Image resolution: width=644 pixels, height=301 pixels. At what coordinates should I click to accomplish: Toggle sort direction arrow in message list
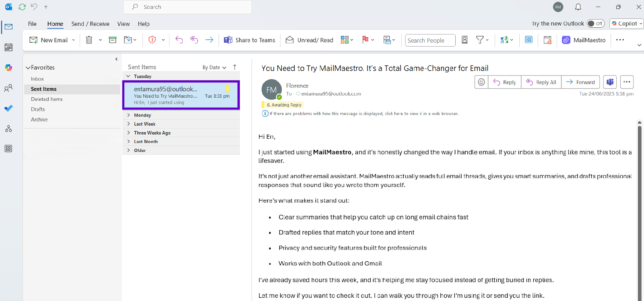(x=235, y=67)
